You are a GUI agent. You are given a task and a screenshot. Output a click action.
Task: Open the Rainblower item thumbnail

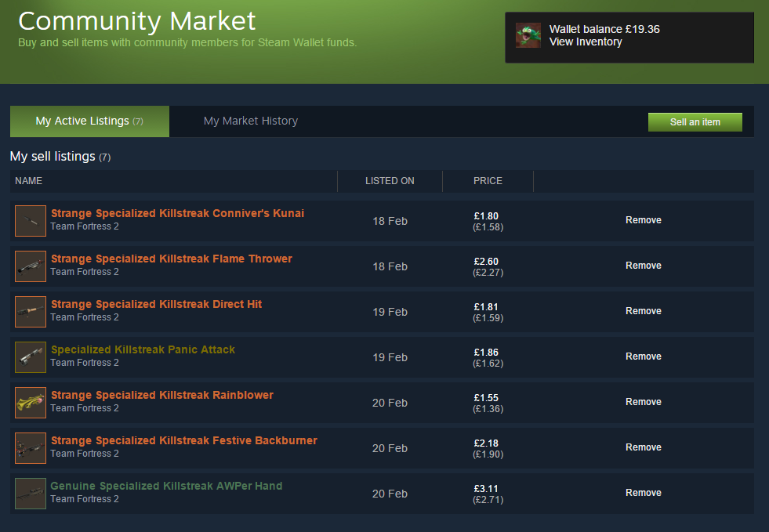pos(31,403)
